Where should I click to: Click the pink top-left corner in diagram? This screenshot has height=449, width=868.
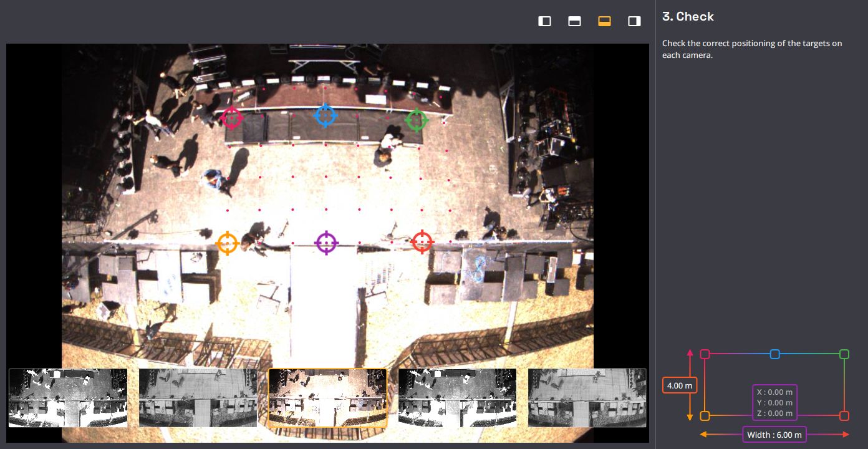pyautogui.click(x=705, y=354)
